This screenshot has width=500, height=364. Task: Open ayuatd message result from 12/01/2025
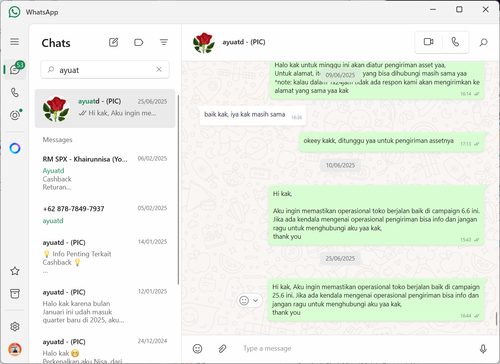click(x=105, y=306)
